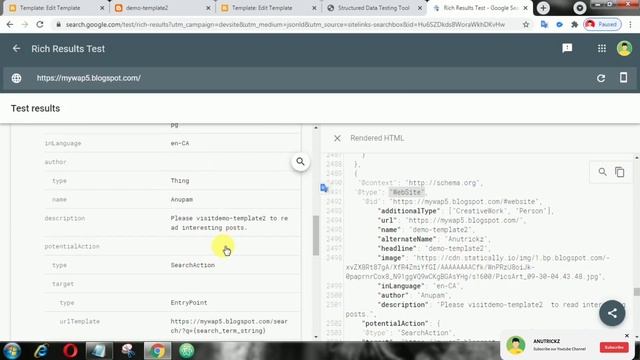This screenshot has width=640, height=360.
Task: Click the highlighted WebSite type in code
Action: click(407, 192)
